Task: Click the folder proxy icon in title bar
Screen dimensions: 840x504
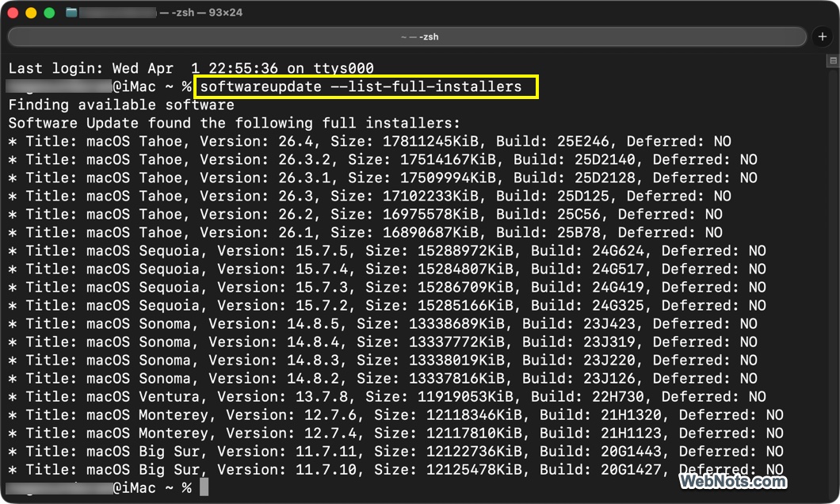Action: tap(71, 13)
